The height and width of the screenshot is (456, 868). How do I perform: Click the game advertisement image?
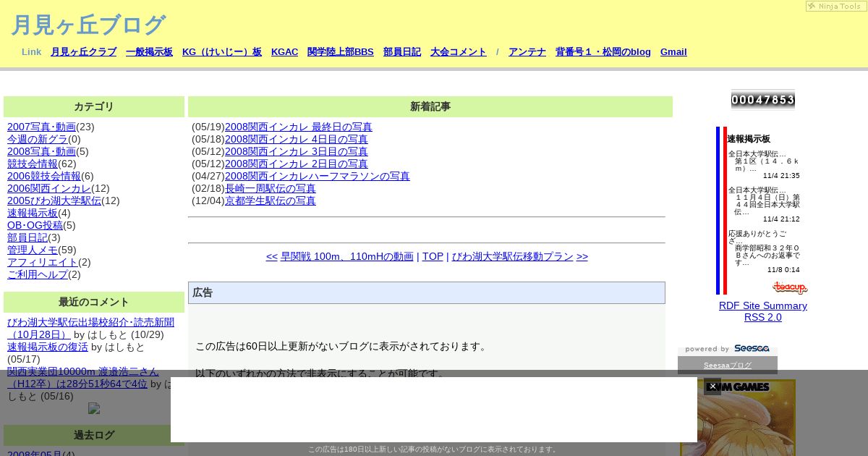[x=738, y=418]
